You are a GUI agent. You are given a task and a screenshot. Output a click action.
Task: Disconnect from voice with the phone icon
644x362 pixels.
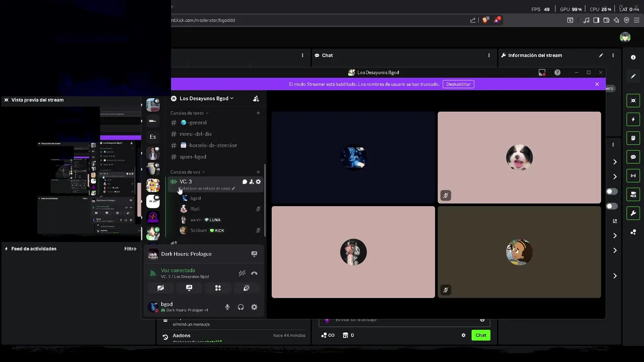pos(254,273)
